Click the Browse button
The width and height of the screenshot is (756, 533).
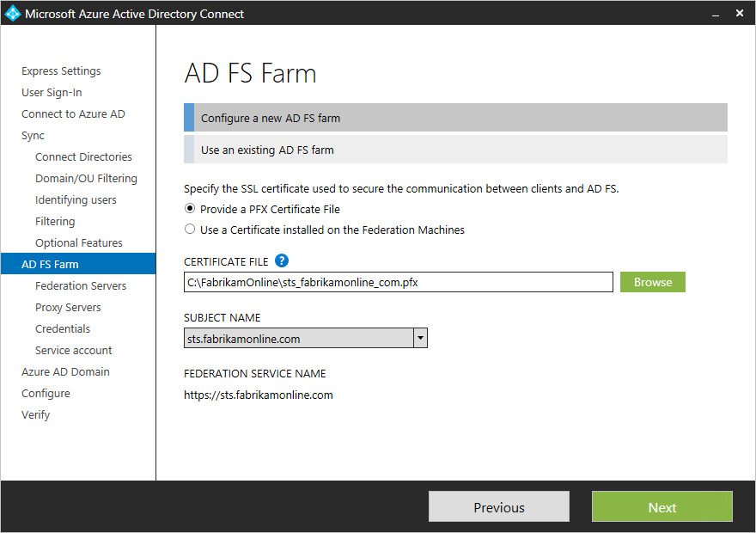click(652, 282)
